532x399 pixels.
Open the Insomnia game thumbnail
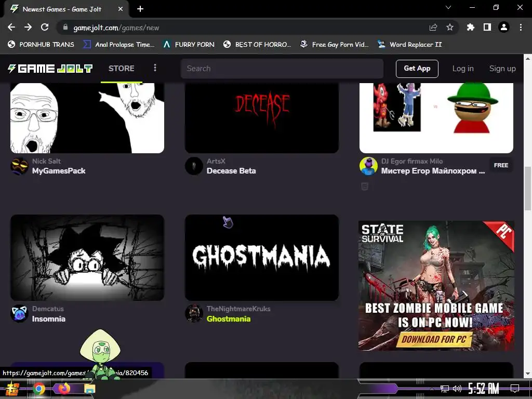pyautogui.click(x=87, y=258)
